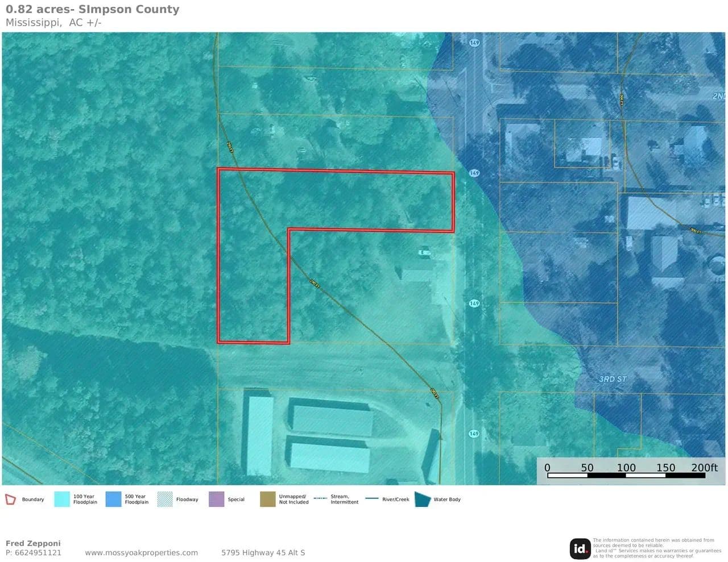Select the Water Body legend icon
Screen dimensions: 728x562
coord(423,499)
